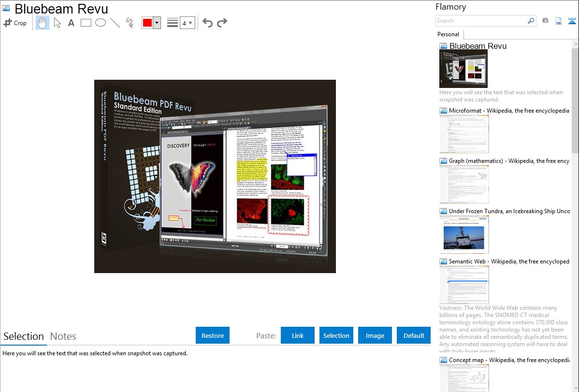Open the Under Frozen Tundra snapshot thumbnail
Image resolution: width=579 pixels, height=392 pixels.
coord(464,234)
